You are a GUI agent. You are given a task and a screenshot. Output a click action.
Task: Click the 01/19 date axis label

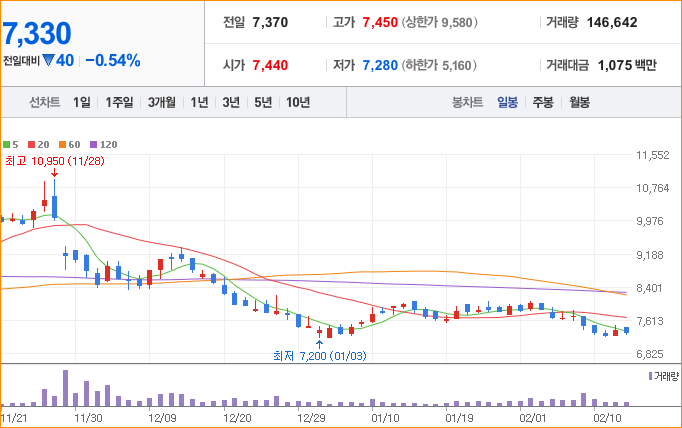coord(459,418)
